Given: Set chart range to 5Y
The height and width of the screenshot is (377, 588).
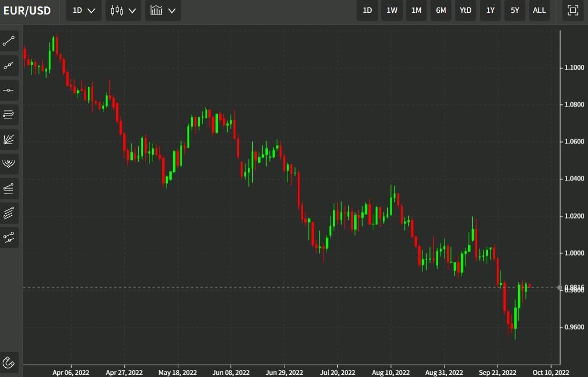Looking at the screenshot, I should [x=515, y=11].
